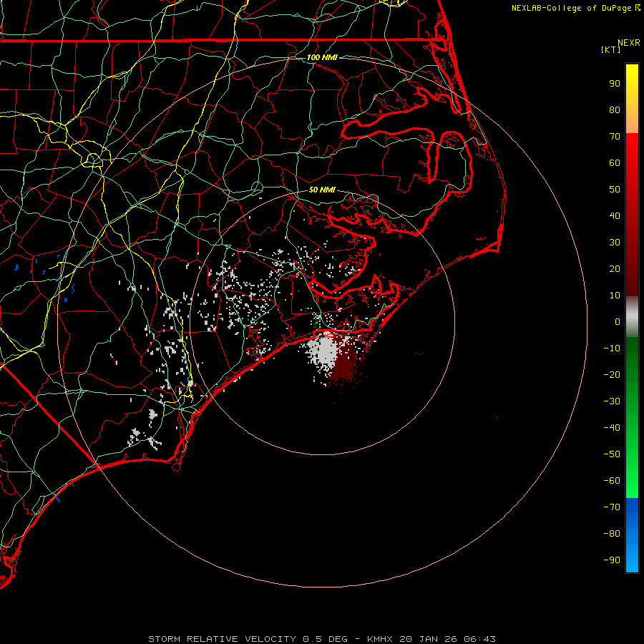Click the 50 NMI range ring label
The height and width of the screenshot is (644, 644).
pos(322,190)
